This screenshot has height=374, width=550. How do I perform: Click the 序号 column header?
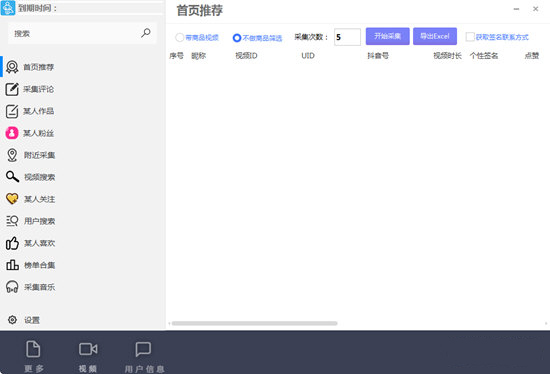tap(176, 55)
